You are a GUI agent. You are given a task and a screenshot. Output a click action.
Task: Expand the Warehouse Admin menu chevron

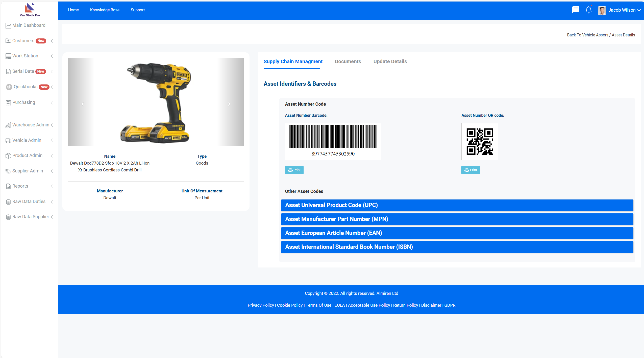[x=52, y=125]
